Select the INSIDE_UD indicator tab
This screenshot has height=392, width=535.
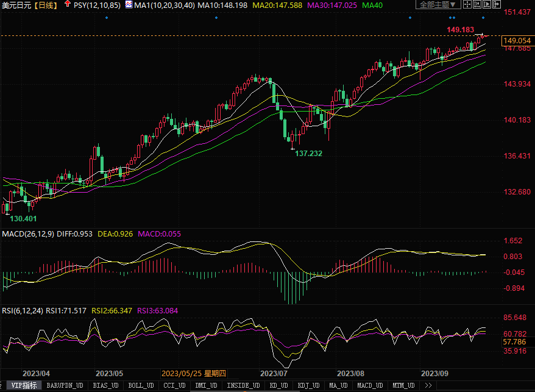pos(243,385)
